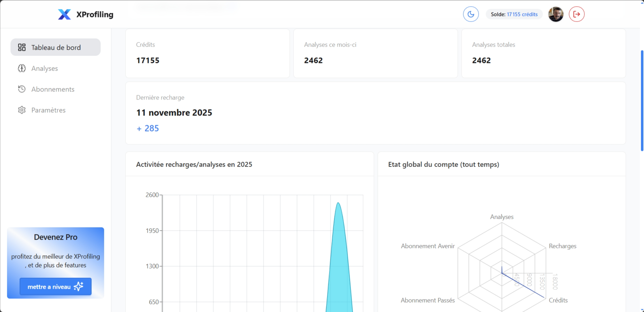Click the Abonnement Avenir radar label
The image size is (644, 312).
point(428,246)
